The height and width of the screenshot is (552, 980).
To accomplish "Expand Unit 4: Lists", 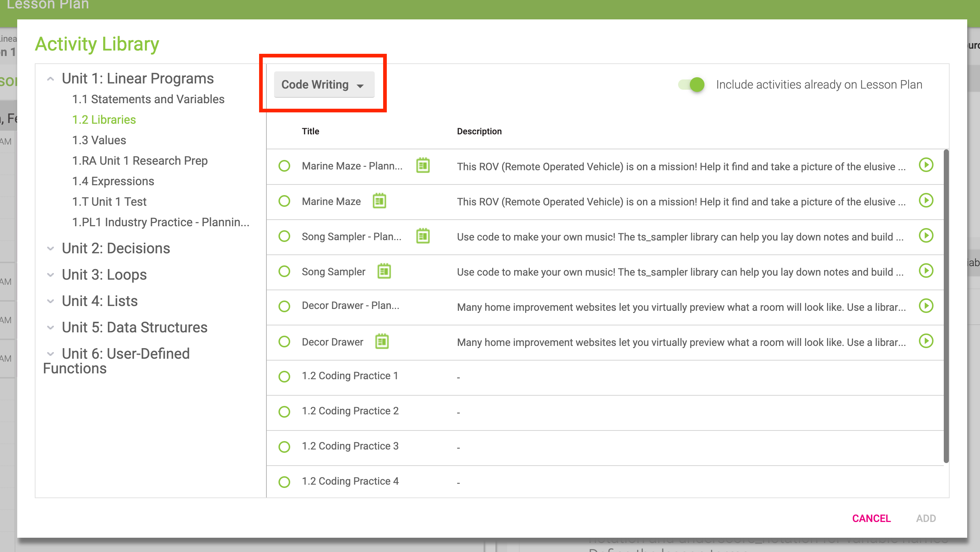I will pyautogui.click(x=50, y=301).
